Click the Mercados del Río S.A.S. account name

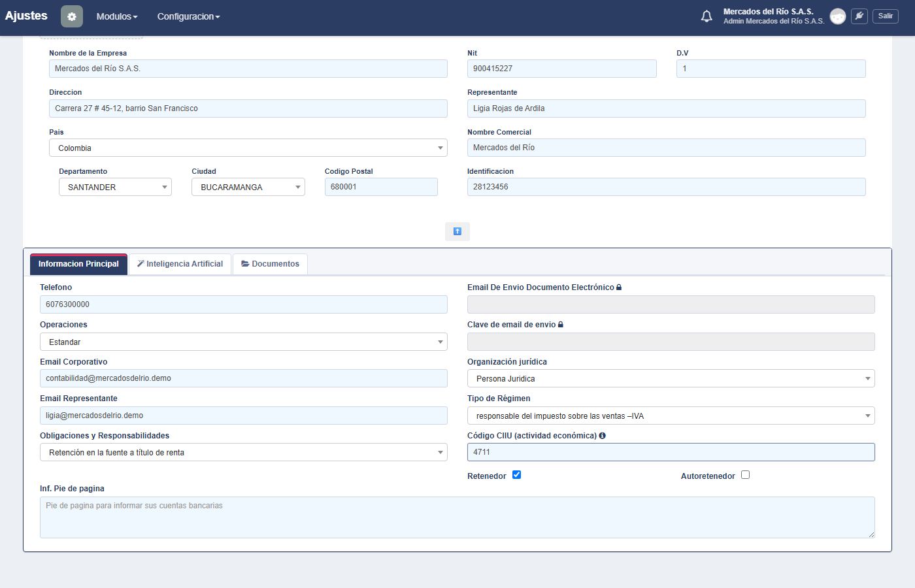pyautogui.click(x=769, y=12)
